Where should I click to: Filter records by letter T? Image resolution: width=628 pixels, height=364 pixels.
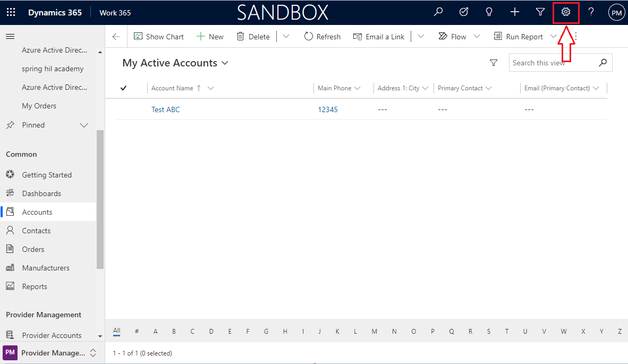click(507, 331)
